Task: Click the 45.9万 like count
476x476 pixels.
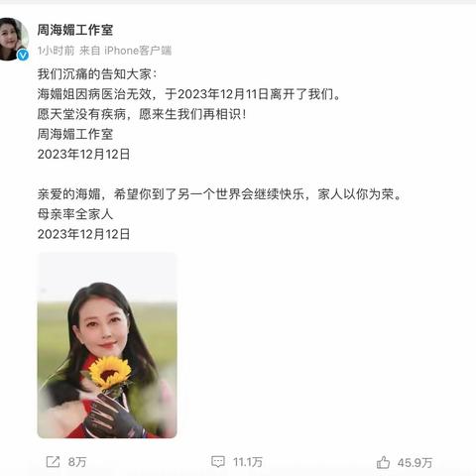Action: coord(415,463)
